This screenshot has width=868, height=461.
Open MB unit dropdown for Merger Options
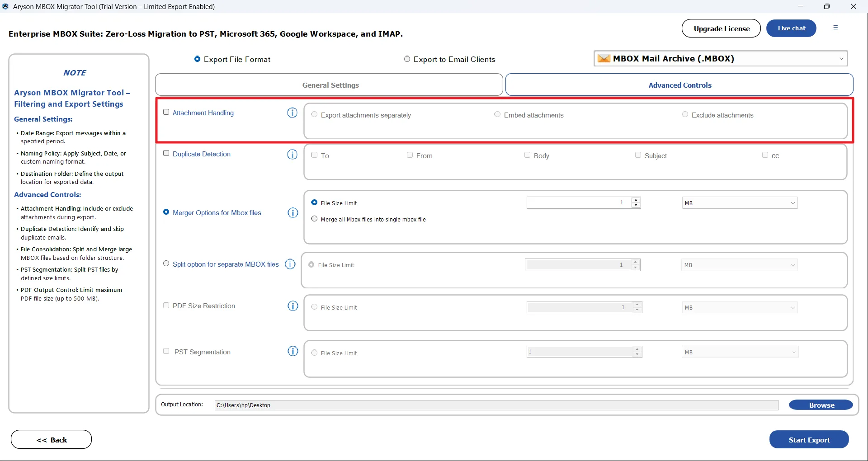pos(740,203)
